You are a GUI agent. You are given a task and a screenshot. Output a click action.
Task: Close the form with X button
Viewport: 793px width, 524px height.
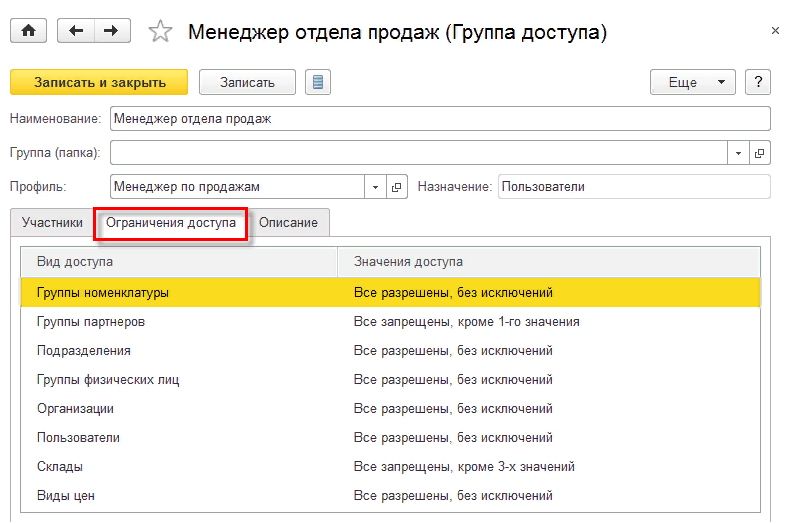(x=775, y=31)
